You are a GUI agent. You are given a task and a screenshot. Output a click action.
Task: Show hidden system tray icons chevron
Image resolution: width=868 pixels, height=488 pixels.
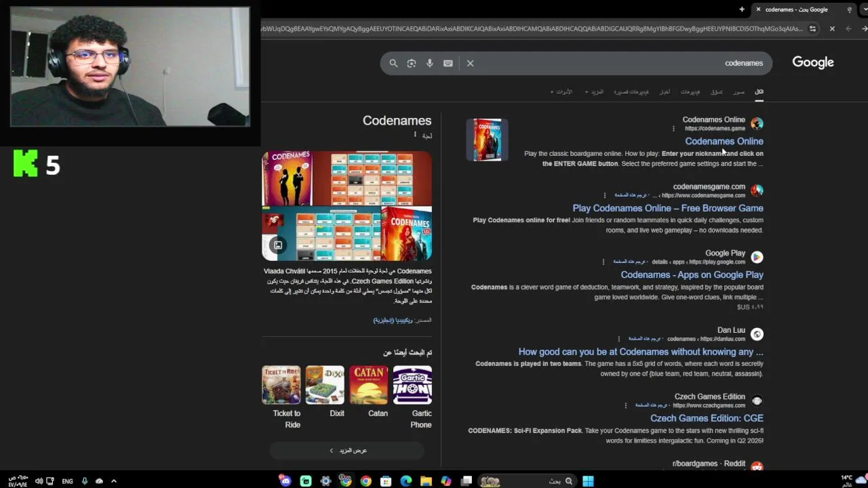[113, 481]
